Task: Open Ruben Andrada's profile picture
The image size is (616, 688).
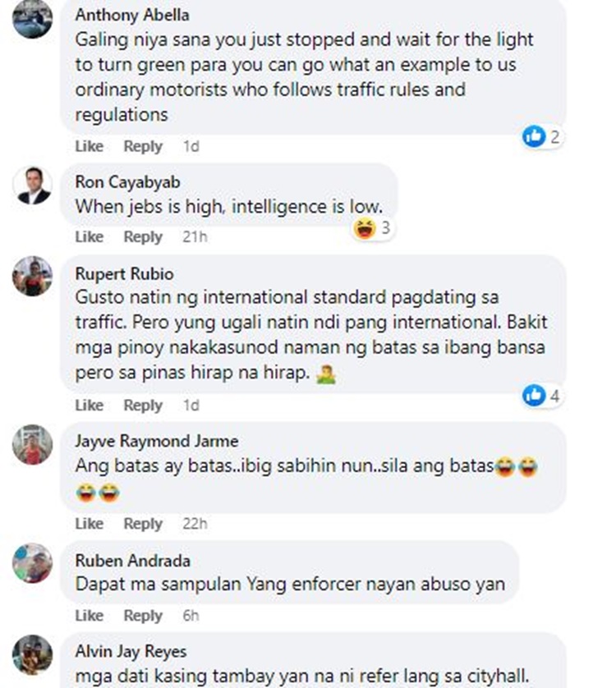Action: (33, 563)
